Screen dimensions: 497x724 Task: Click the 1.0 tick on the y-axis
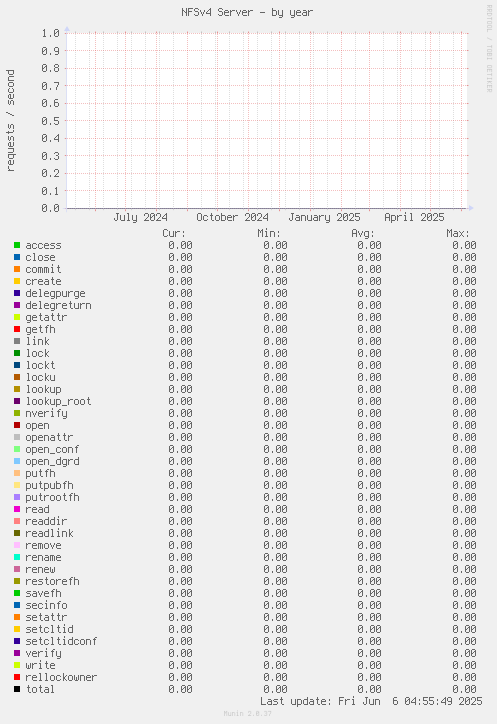(x=50, y=33)
